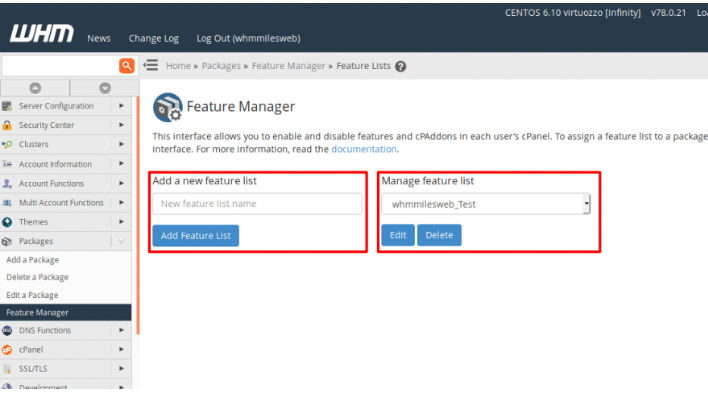708x402 pixels.
Task: Click the Themes label
Action: click(33, 222)
